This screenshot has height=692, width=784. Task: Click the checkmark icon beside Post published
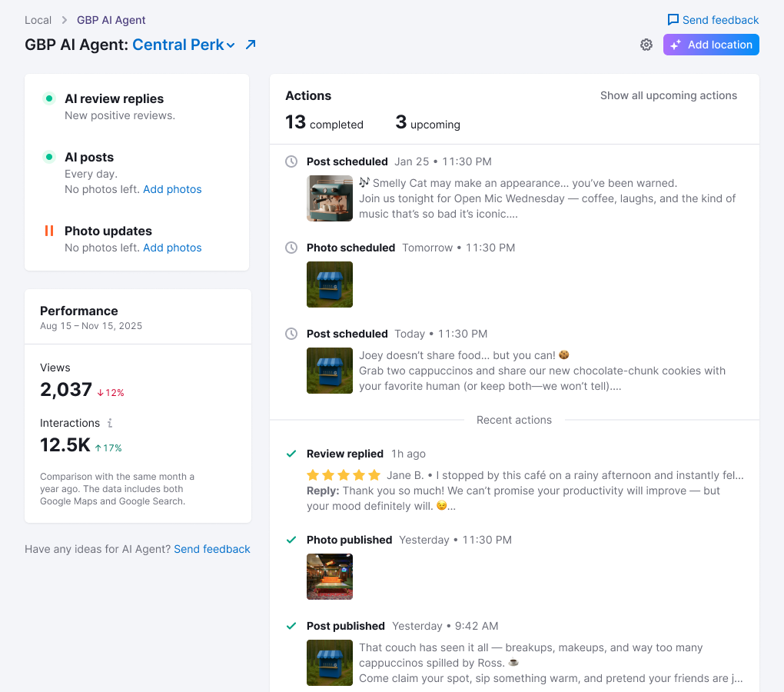pyautogui.click(x=291, y=626)
